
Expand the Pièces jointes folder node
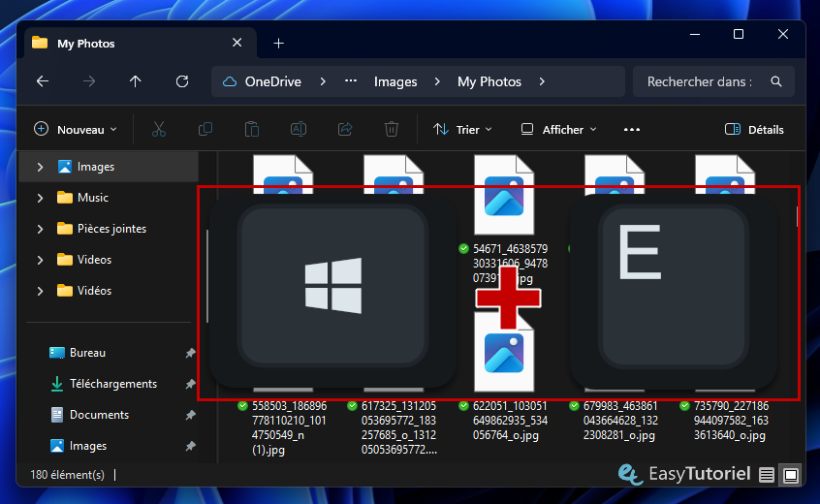tap(40, 229)
